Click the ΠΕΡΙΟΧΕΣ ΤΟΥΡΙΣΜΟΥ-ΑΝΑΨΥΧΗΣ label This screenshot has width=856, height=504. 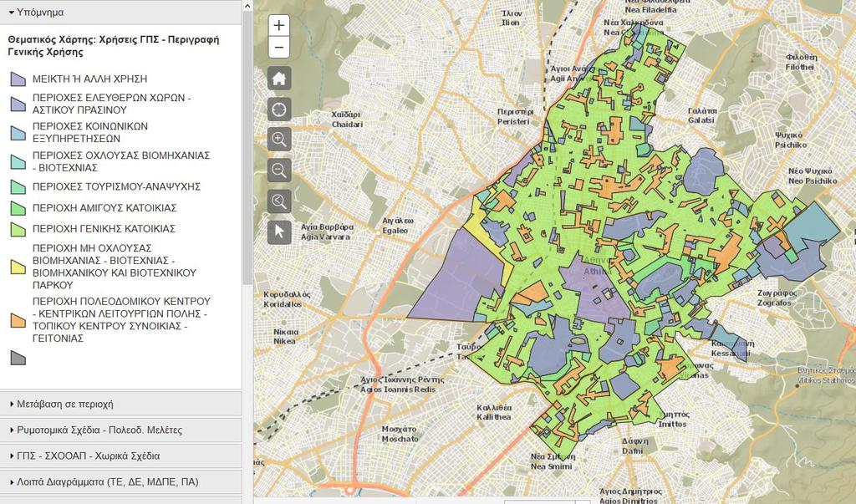pyautogui.click(x=116, y=186)
